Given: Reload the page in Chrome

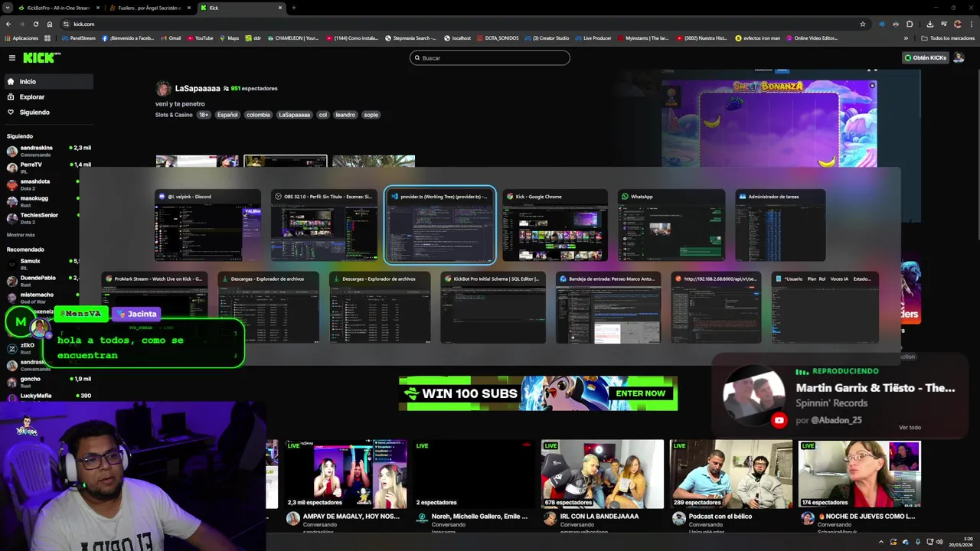Looking at the screenshot, I should tap(35, 24).
